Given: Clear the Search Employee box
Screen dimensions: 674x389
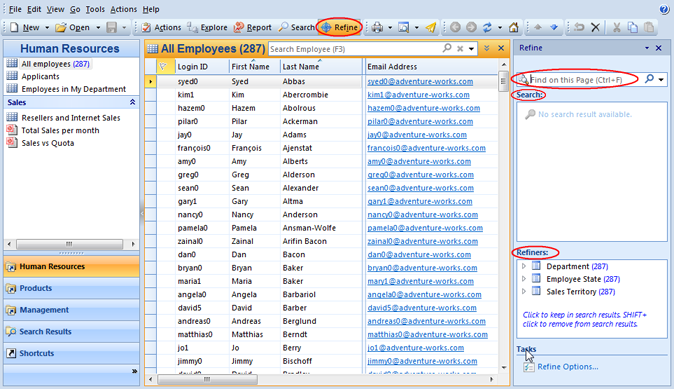Looking at the screenshot, I should coord(460,49).
